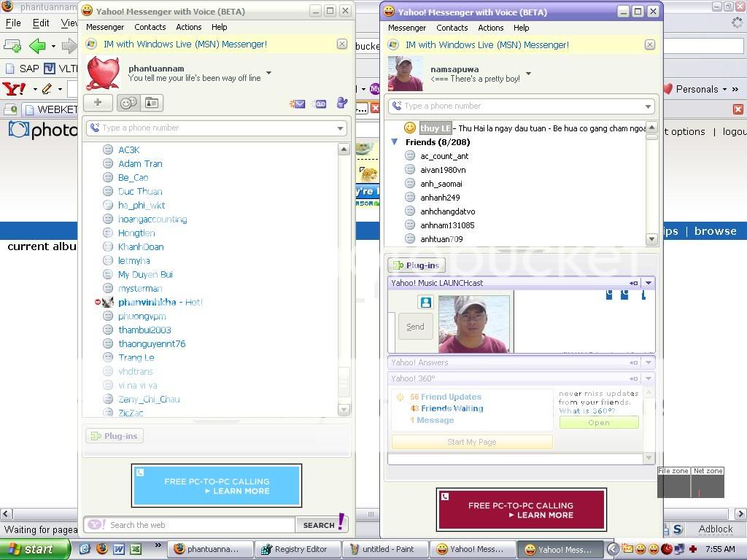The image size is (747, 560).
Task: Switch to the messenger list view button
Action: tap(128, 103)
